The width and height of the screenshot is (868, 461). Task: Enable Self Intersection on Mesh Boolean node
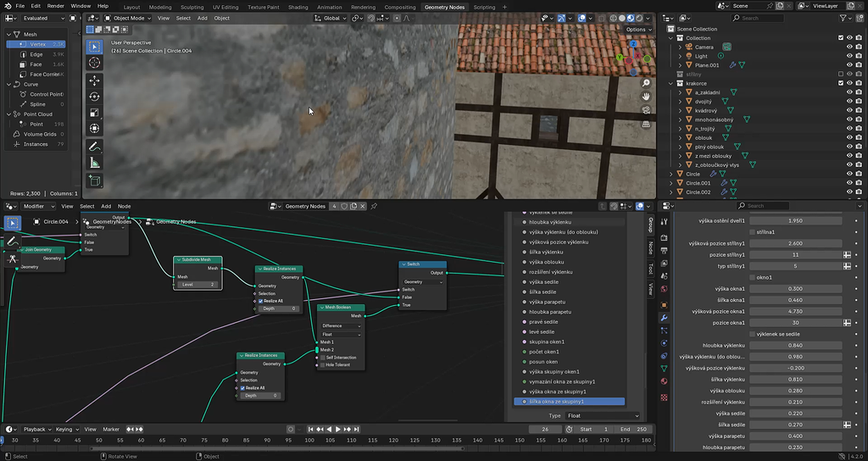tap(323, 358)
